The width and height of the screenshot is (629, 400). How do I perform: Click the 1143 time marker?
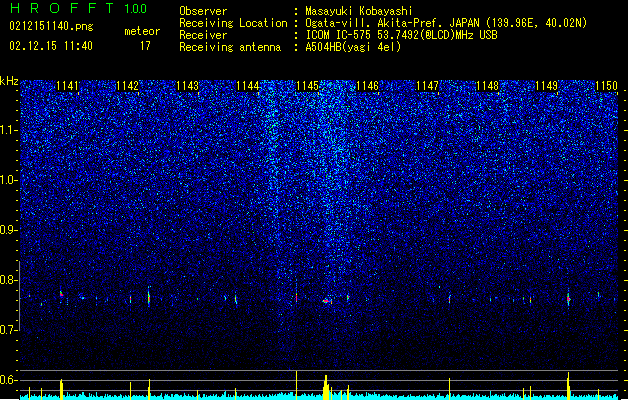click(187, 86)
